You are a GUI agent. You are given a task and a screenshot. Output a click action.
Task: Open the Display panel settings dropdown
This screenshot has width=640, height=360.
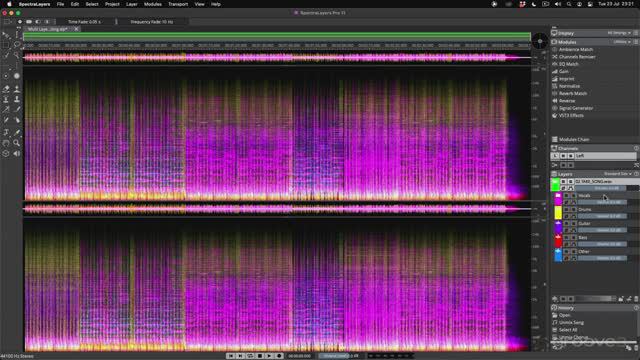[x=620, y=33]
